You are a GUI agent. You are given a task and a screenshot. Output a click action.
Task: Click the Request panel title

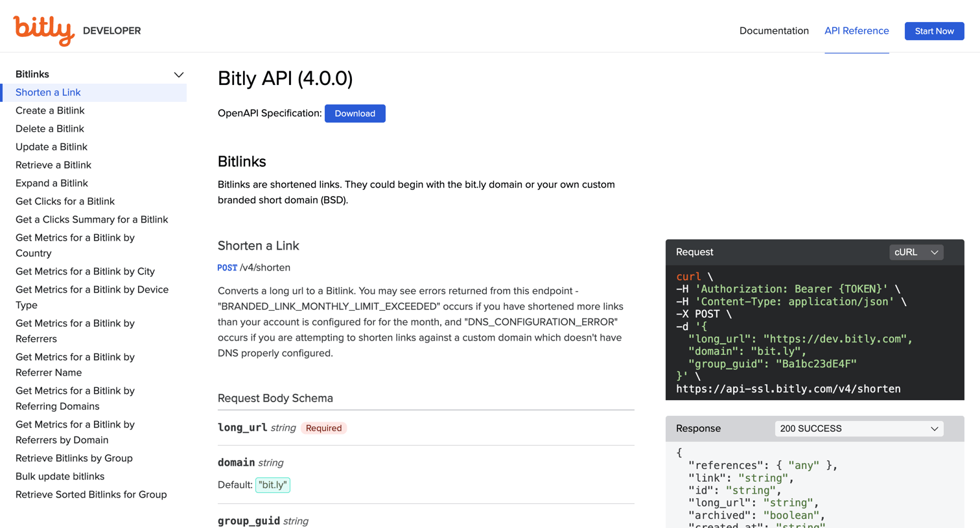(694, 252)
